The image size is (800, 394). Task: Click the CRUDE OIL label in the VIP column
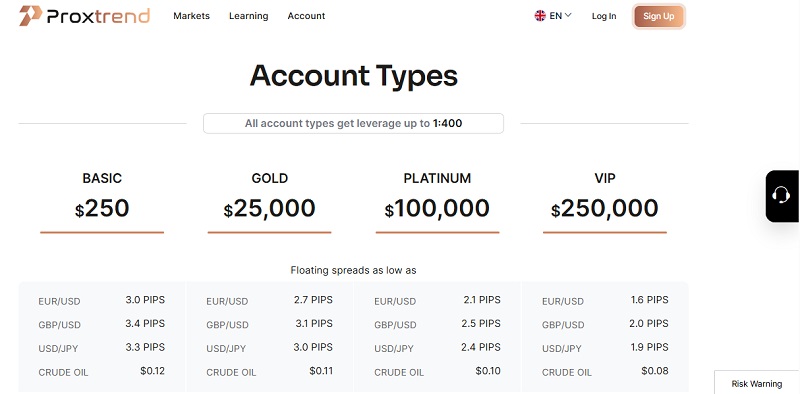[567, 373]
